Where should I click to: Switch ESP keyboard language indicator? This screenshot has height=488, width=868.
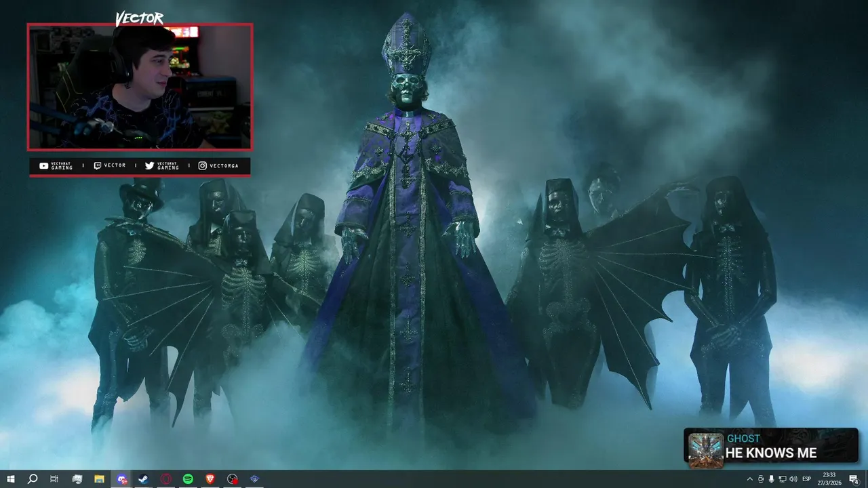(807, 479)
